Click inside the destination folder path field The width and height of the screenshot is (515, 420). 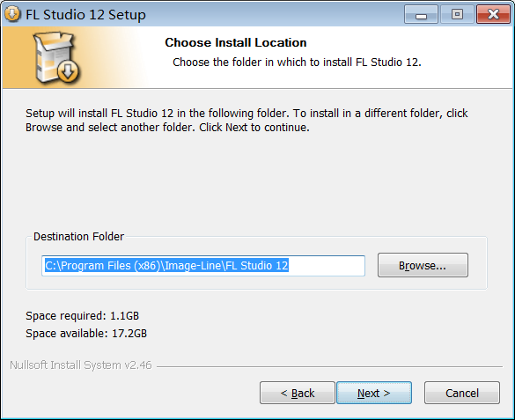click(x=203, y=266)
